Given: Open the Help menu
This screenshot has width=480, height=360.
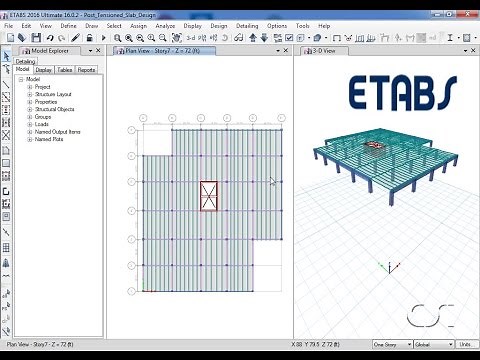Looking at the screenshot, I should coord(324,26).
